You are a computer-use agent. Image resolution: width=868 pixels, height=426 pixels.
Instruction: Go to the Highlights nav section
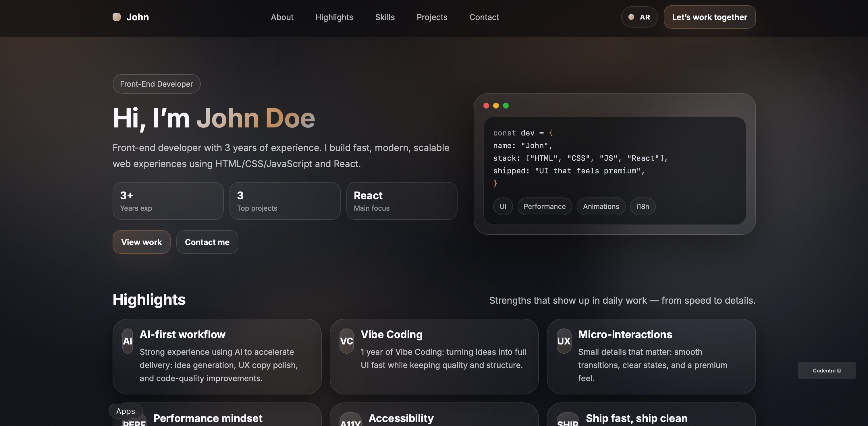point(334,17)
